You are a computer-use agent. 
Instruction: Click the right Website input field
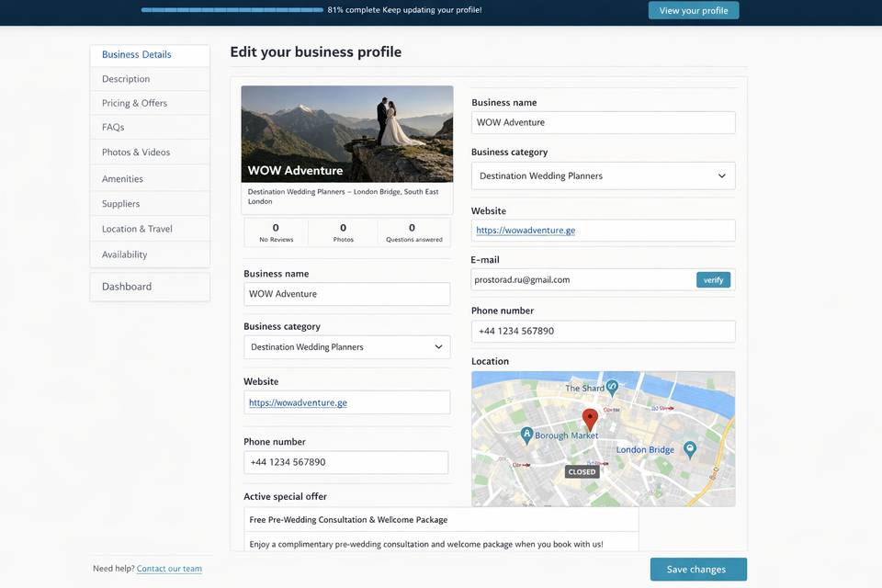[603, 231]
